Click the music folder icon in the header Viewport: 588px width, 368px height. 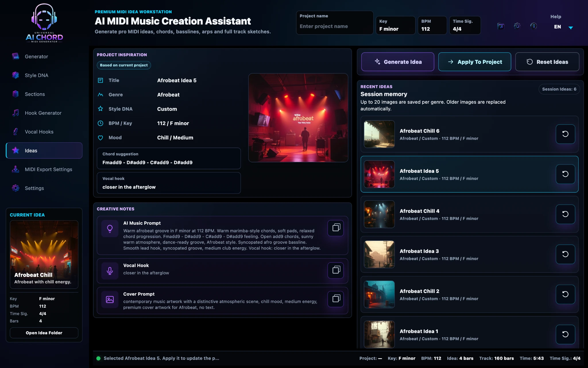pos(500,26)
